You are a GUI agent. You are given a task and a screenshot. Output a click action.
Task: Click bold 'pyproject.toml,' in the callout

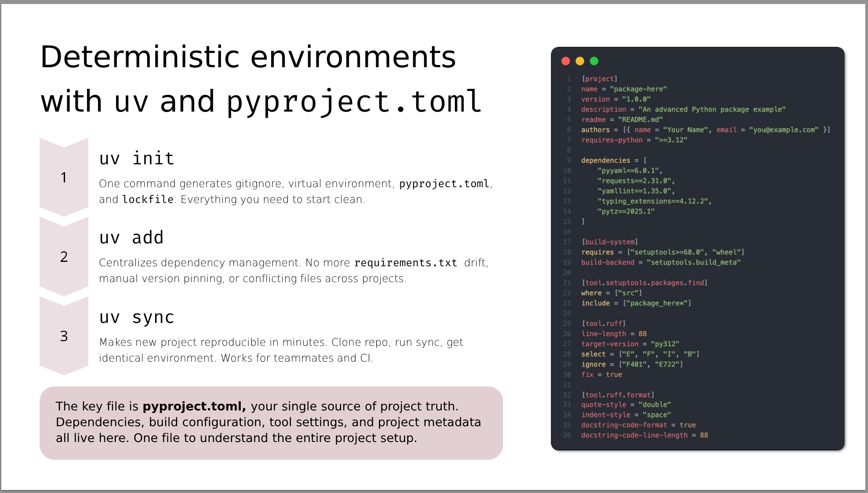pos(194,406)
